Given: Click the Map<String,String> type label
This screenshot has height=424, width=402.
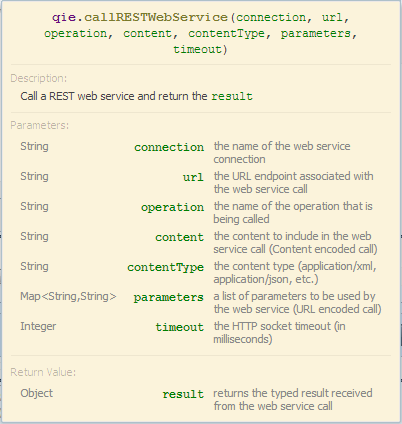Looking at the screenshot, I should click(68, 296).
